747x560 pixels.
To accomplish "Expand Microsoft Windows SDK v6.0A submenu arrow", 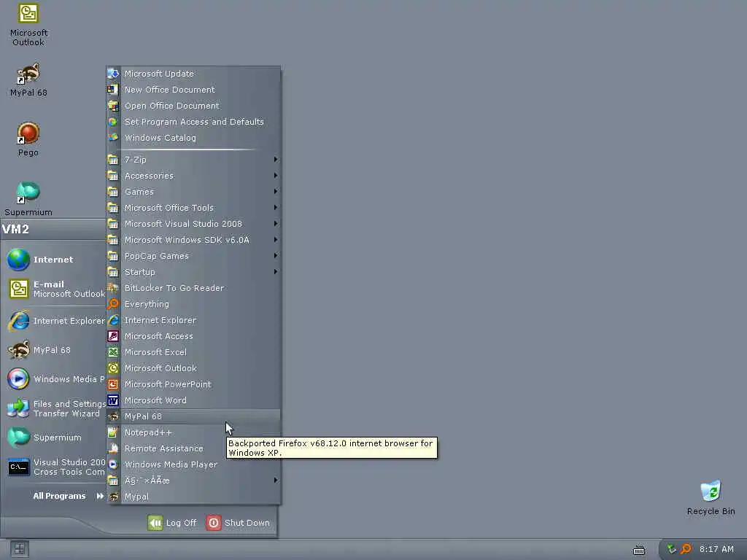I will (275, 239).
